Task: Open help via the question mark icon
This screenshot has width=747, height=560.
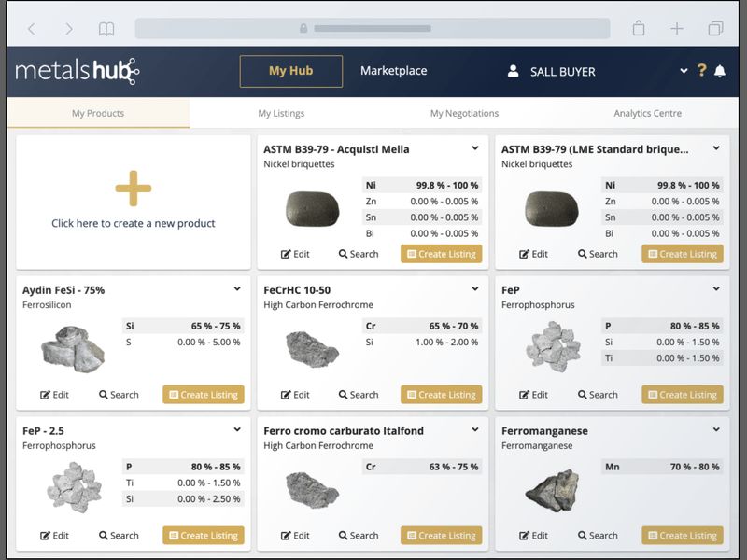Action: coord(702,71)
